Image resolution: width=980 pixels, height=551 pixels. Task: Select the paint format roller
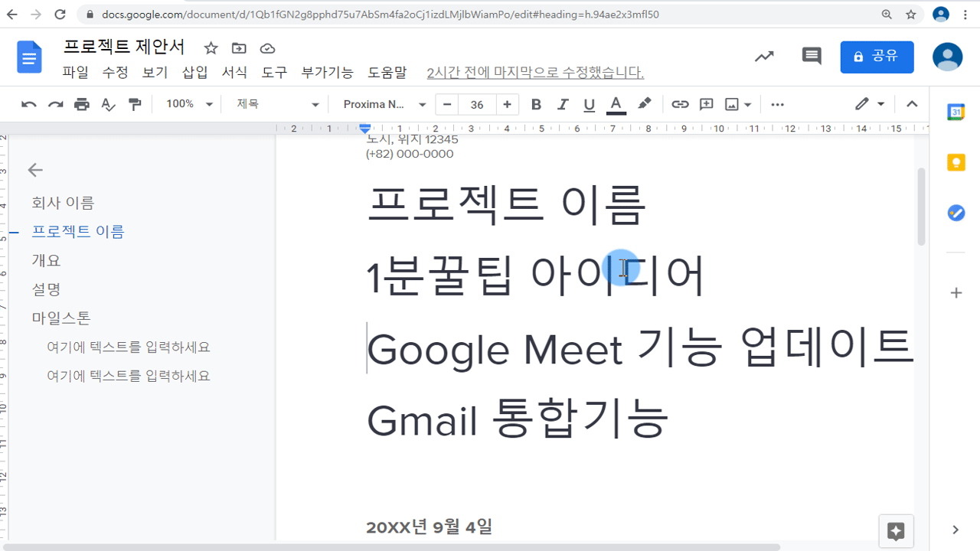point(135,105)
